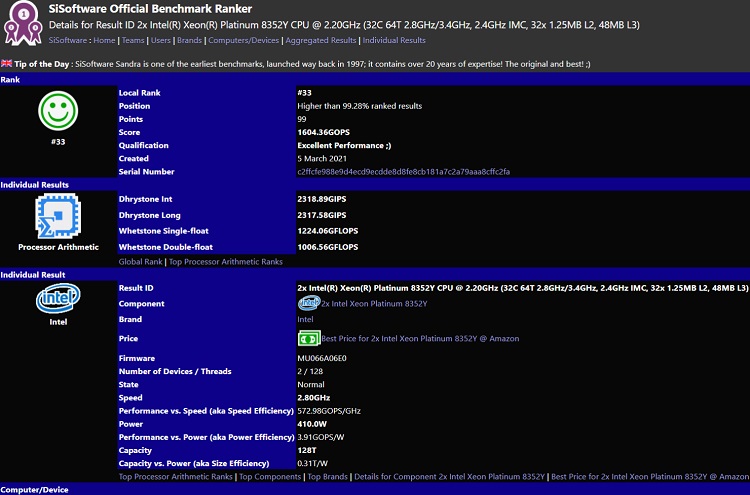This screenshot has height=495, width=750.
Task: Click the Processor Arithmetic chip icon
Action: click(58, 216)
